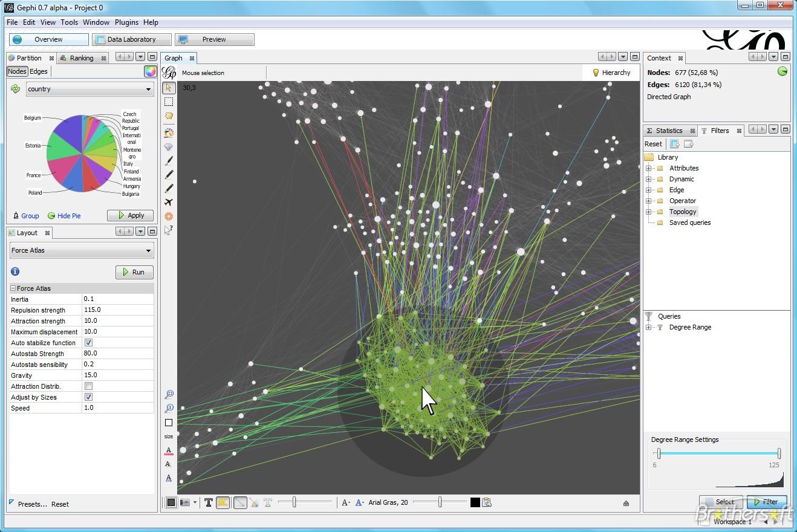Choose the shortest path airplane tool

(x=169, y=203)
